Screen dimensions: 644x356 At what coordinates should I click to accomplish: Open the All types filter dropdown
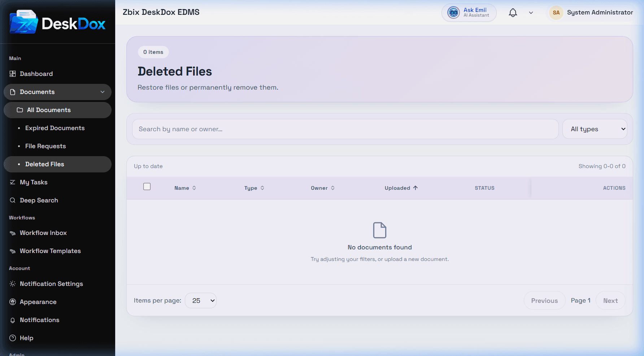click(595, 129)
